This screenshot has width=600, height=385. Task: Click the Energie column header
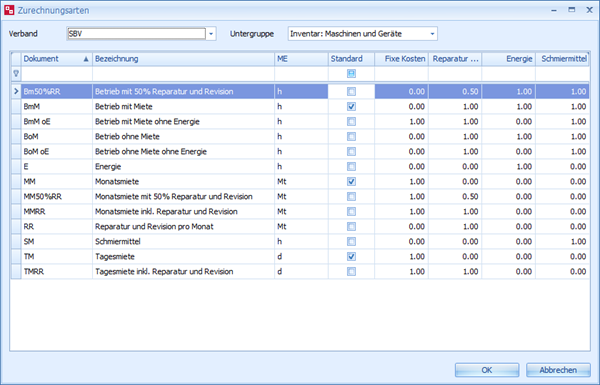click(509, 59)
